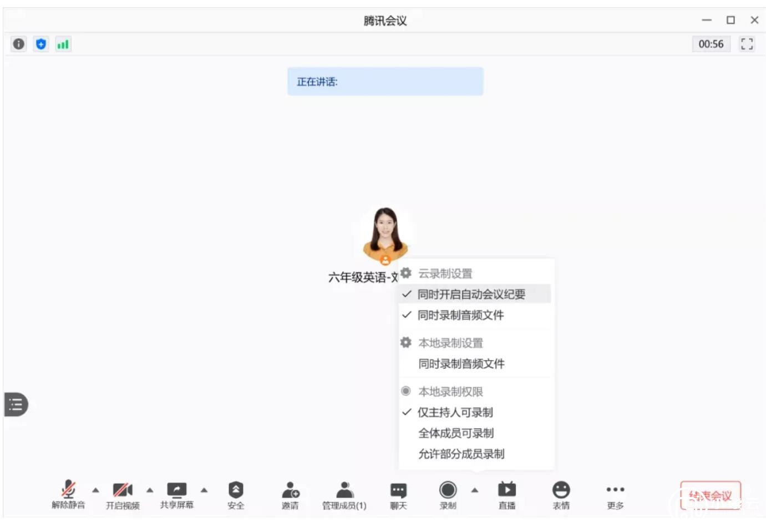This screenshot has height=532, width=766.
Task: Select 仅主持人可录制 permission
Action: 475,412
